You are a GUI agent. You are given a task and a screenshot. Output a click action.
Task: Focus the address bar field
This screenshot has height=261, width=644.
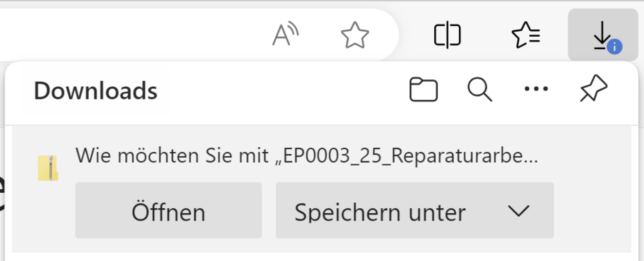pos(132,34)
